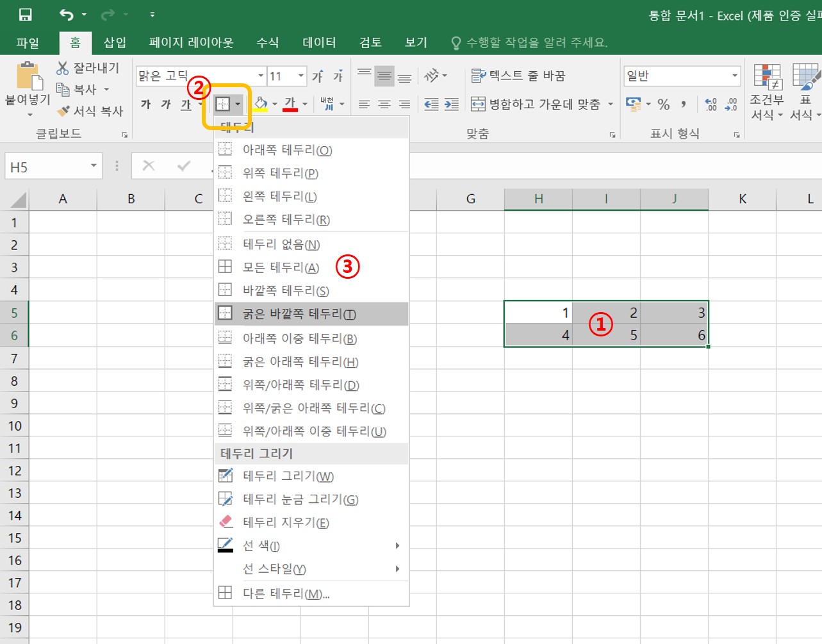Select column K header
Image resolution: width=822 pixels, height=644 pixels.
tap(742, 199)
